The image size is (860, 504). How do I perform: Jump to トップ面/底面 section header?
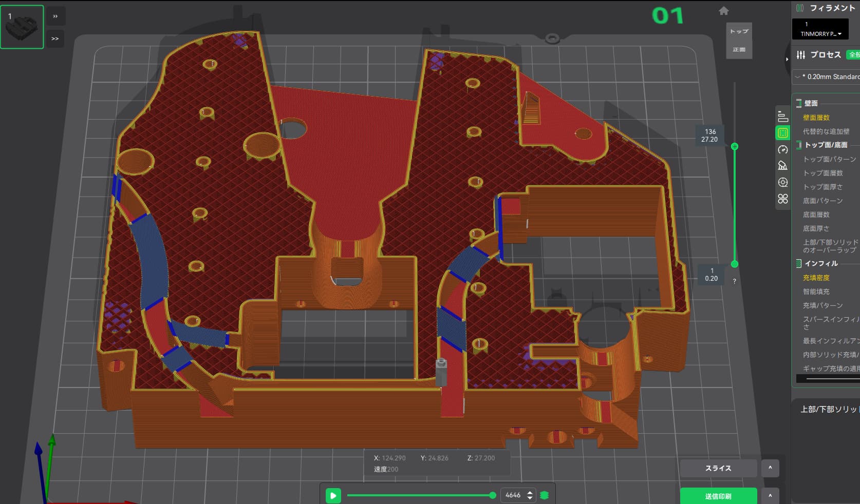[x=826, y=145]
